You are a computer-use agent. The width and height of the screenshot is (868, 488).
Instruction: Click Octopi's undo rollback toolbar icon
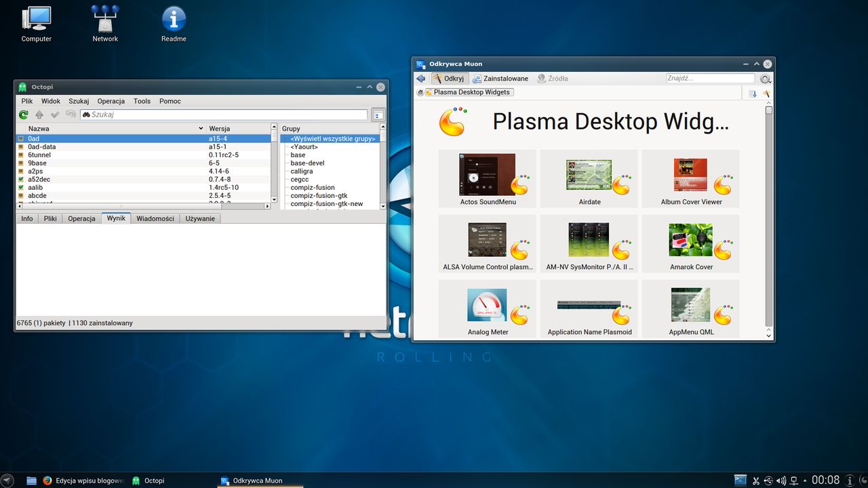(x=71, y=115)
